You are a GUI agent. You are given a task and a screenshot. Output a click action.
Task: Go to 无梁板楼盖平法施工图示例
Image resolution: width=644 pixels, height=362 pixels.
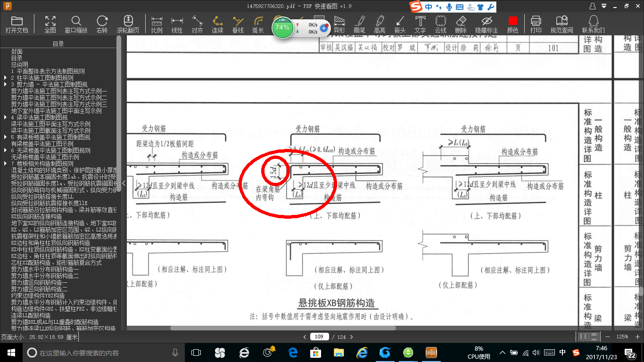point(45,157)
